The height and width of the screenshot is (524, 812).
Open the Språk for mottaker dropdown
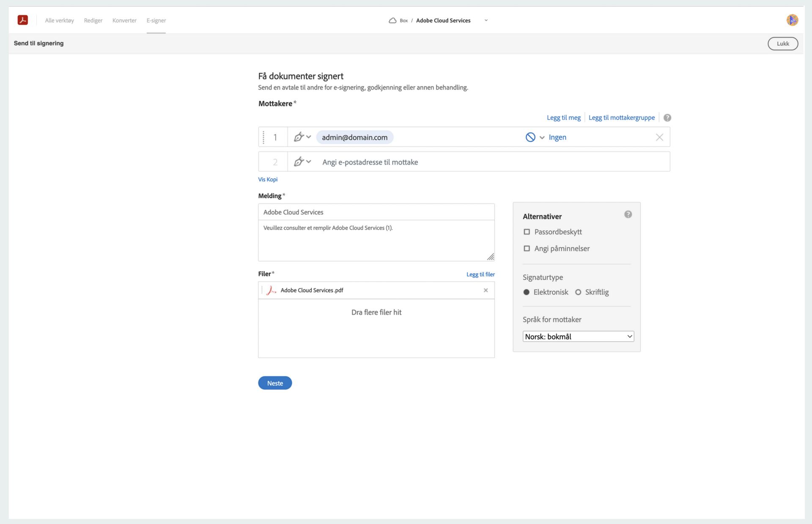pos(578,336)
